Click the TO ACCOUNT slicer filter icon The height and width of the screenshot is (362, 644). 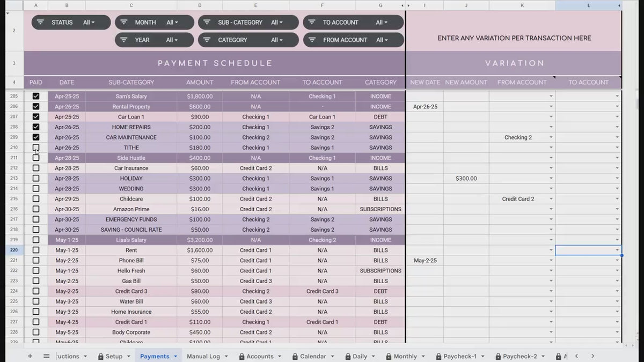312,23
